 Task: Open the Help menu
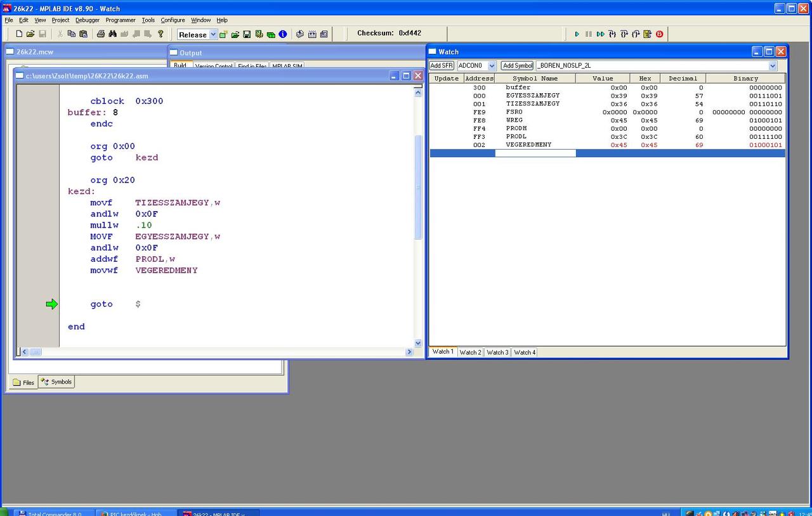coord(222,20)
